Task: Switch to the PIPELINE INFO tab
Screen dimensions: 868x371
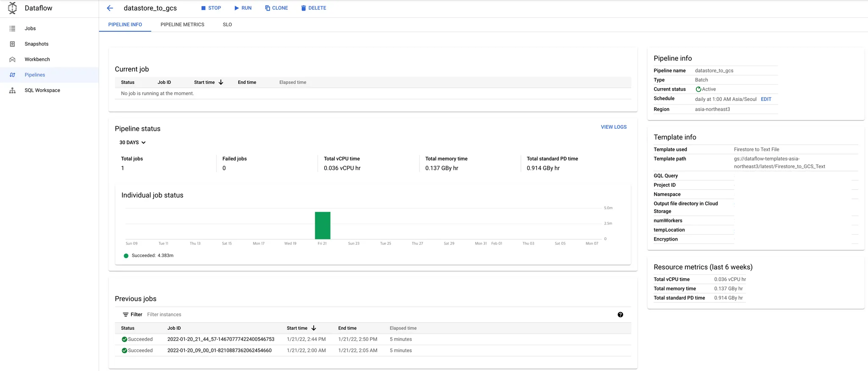Action: pyautogui.click(x=125, y=25)
